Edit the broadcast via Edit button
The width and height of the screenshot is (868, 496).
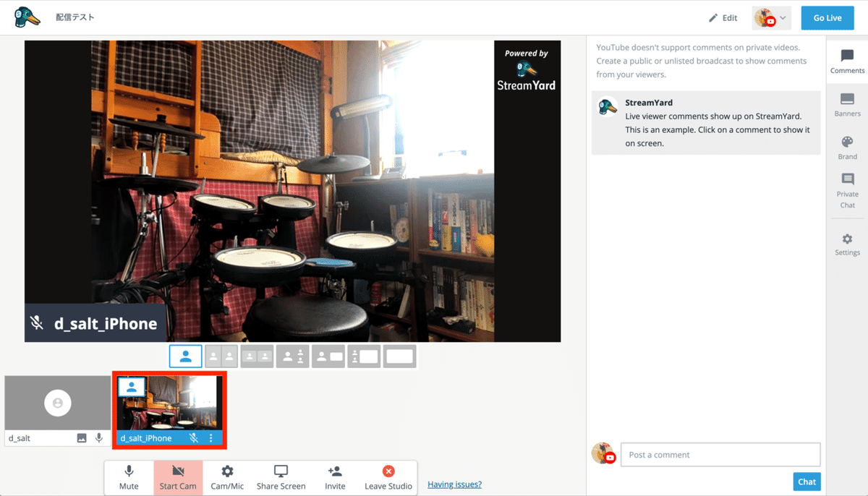click(x=723, y=17)
